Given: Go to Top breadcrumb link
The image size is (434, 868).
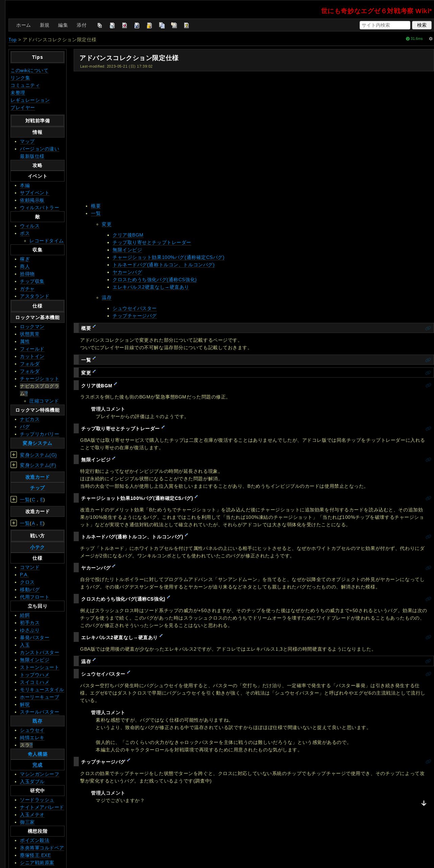Looking at the screenshot, I should point(13,40).
